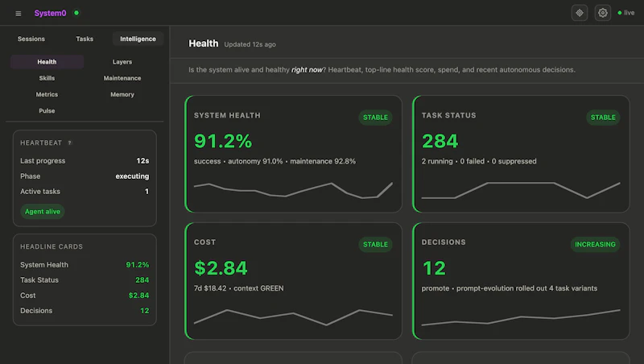Switch to the Sessions tab
Viewport: 644px width, 364px height.
point(31,39)
